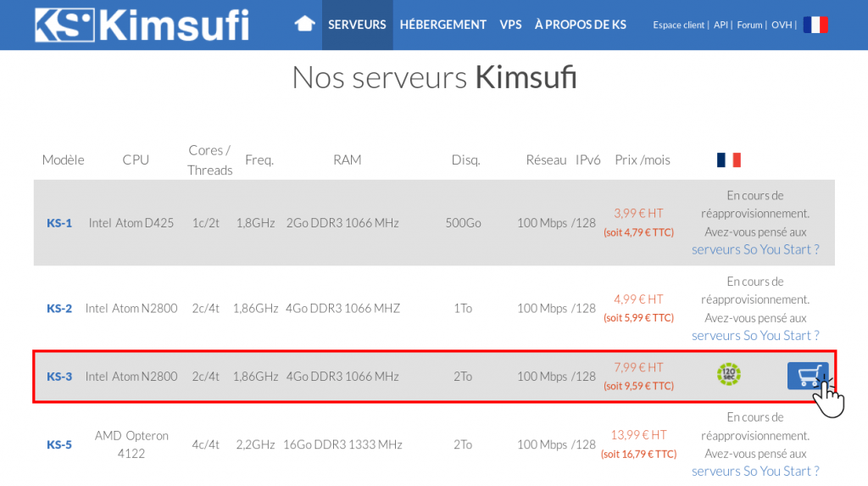Screen dimensions: 868x486
Task: Go to the VPS section
Action: (x=510, y=25)
